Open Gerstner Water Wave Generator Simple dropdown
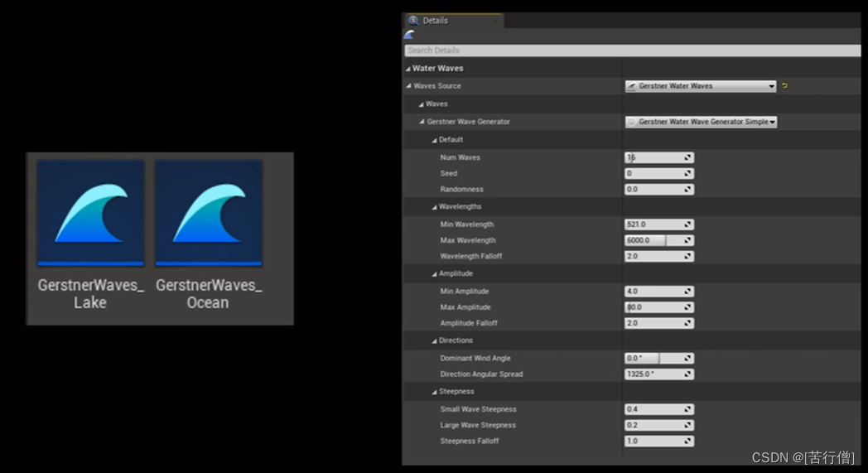Screen dimensions: 868x473 [701, 122]
